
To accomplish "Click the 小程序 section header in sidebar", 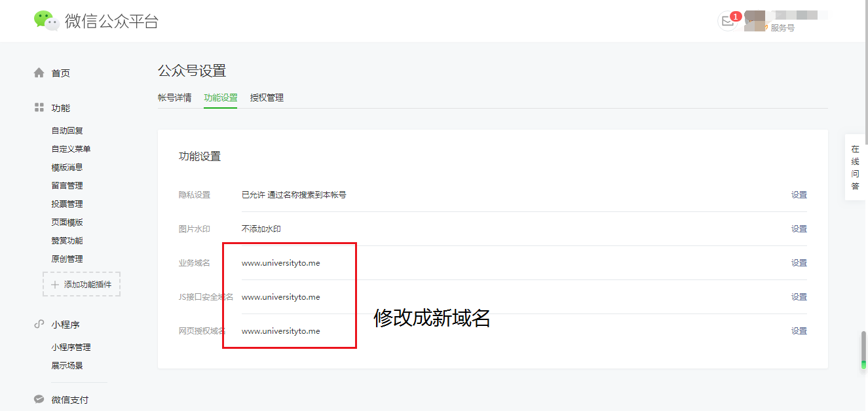I will pos(66,325).
